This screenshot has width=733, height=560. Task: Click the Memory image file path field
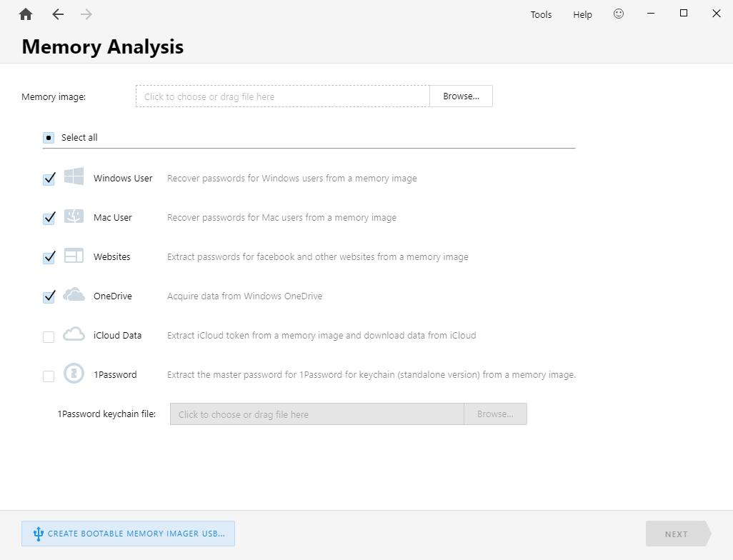tap(282, 96)
